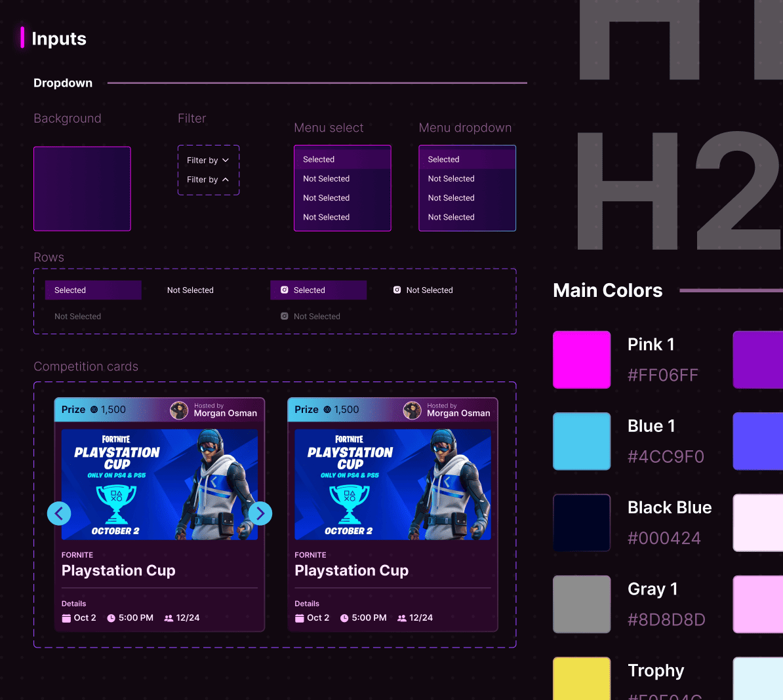
Task: Click the second card's Playstation Cup title
Action: coord(351,570)
